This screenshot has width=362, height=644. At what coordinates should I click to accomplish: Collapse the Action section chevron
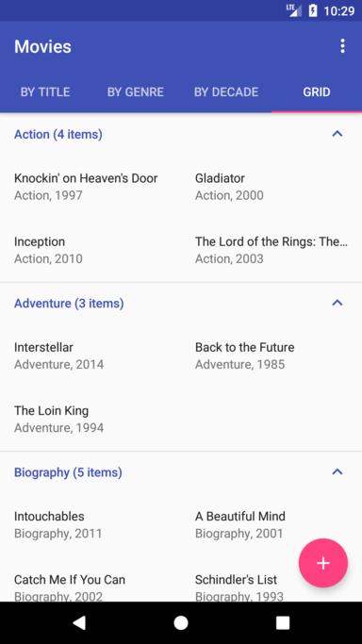click(x=337, y=134)
